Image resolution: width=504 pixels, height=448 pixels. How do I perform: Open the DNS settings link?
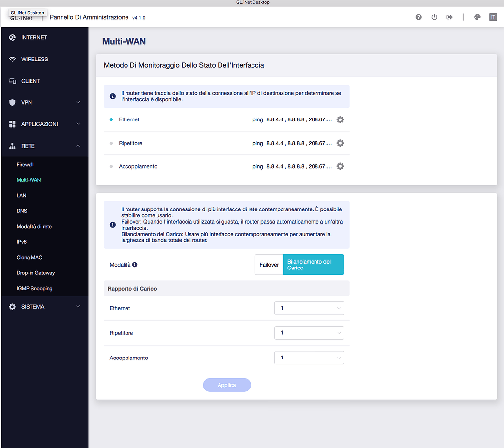[22, 210]
